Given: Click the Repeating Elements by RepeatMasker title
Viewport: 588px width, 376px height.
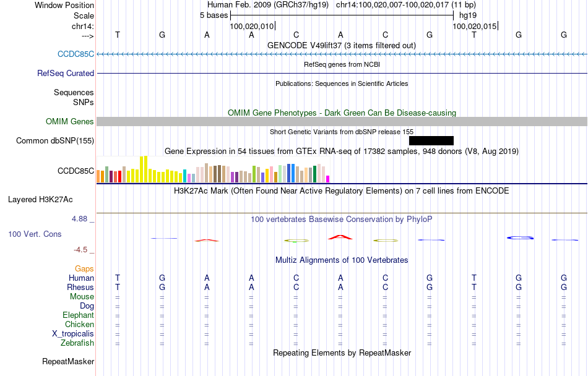Looking at the screenshot, I should pyautogui.click(x=342, y=352).
